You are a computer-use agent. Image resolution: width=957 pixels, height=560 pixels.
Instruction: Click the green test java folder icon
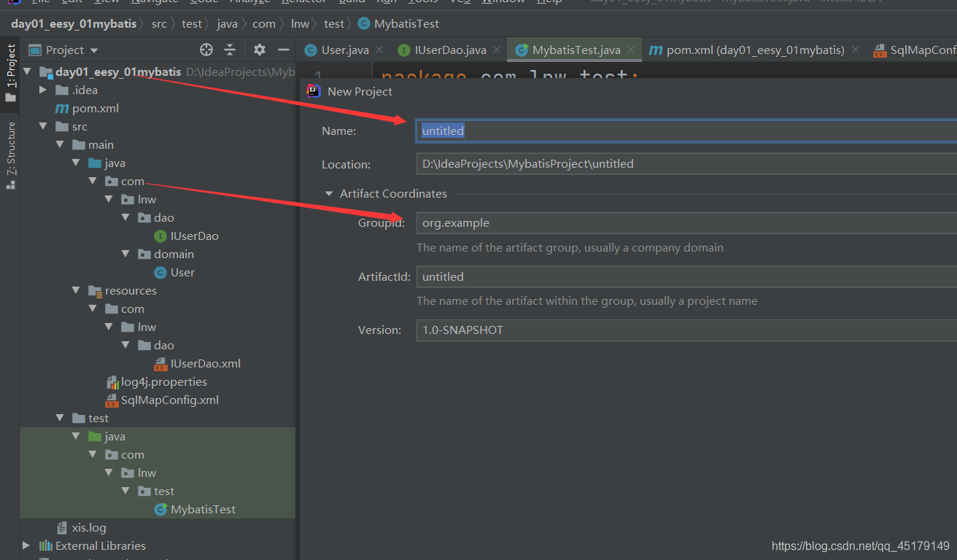coord(95,436)
